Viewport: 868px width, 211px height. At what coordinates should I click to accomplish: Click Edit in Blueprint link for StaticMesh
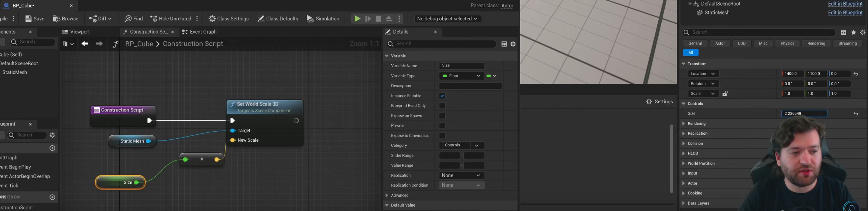[845, 13]
